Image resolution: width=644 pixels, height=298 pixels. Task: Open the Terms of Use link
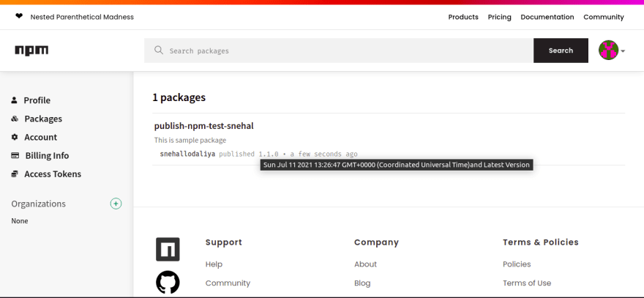coord(527,283)
